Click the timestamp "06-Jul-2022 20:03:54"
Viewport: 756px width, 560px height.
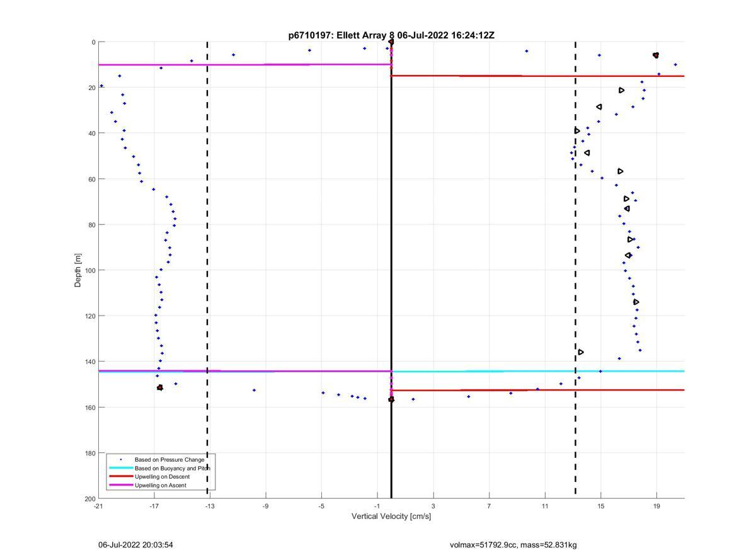135,545
